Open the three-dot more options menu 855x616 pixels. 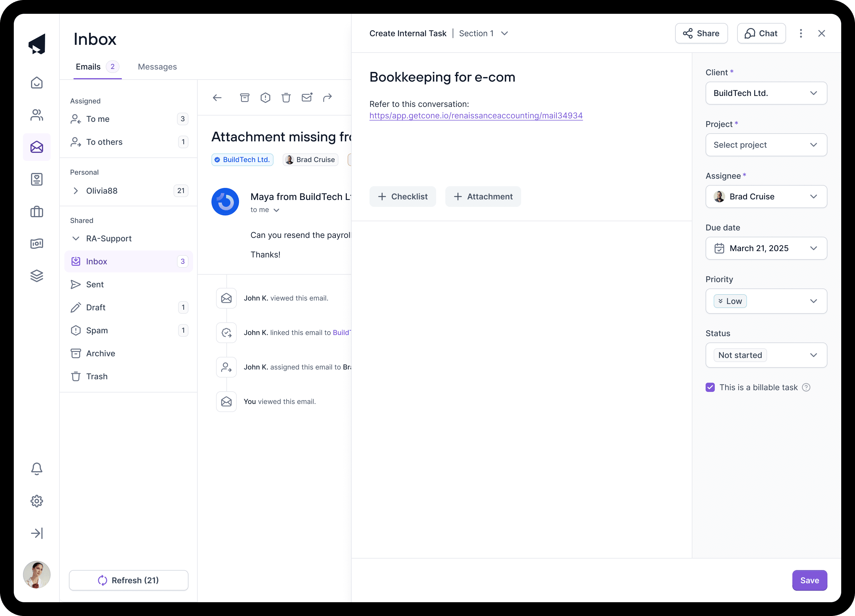pos(801,33)
